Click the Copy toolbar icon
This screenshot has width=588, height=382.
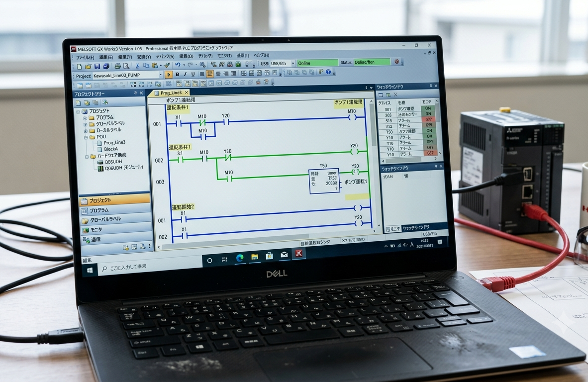pyautogui.click(x=146, y=66)
